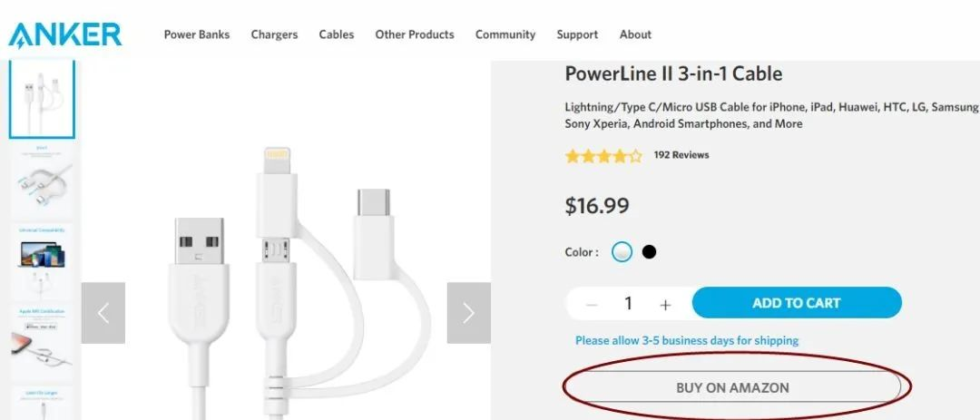The height and width of the screenshot is (420, 980).
Task: Show the previous product image
Action: pyautogui.click(x=103, y=313)
